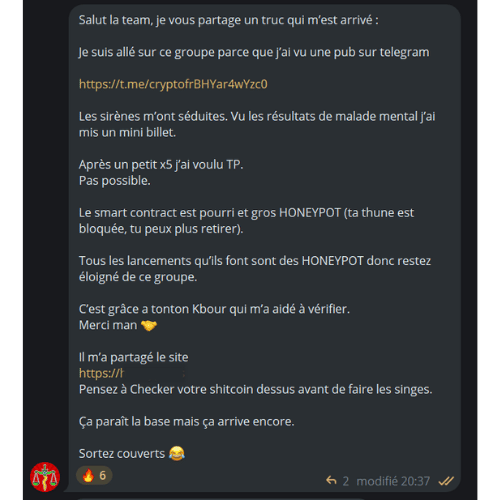Click the laughing emoji after Sortez couverts
The width and height of the screenshot is (500, 500).
pos(177,453)
